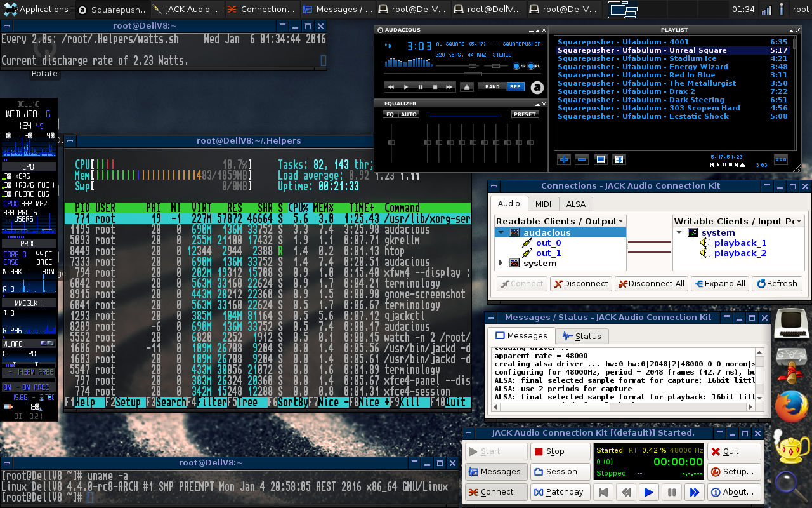The image size is (812, 508).
Task: Open the Applications menu in top panel
Action: point(36,9)
